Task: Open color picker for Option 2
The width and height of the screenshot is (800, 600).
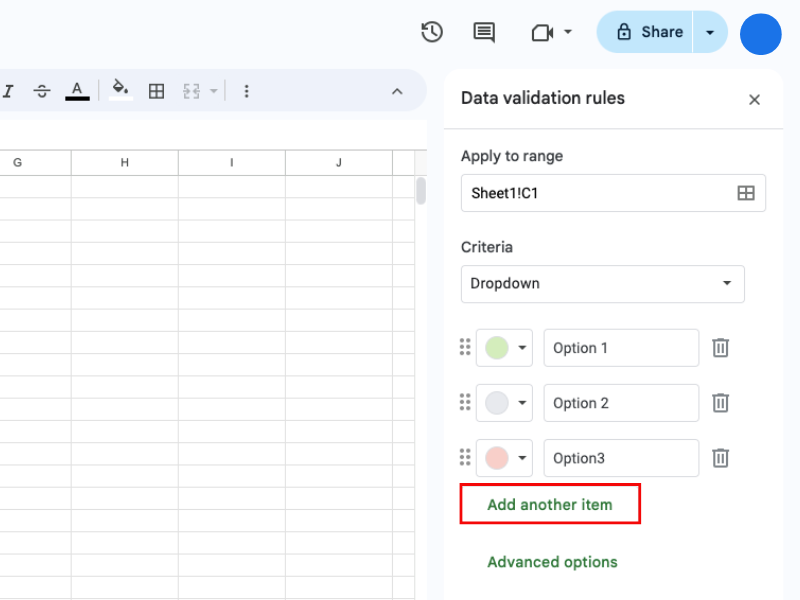Action: tap(504, 403)
